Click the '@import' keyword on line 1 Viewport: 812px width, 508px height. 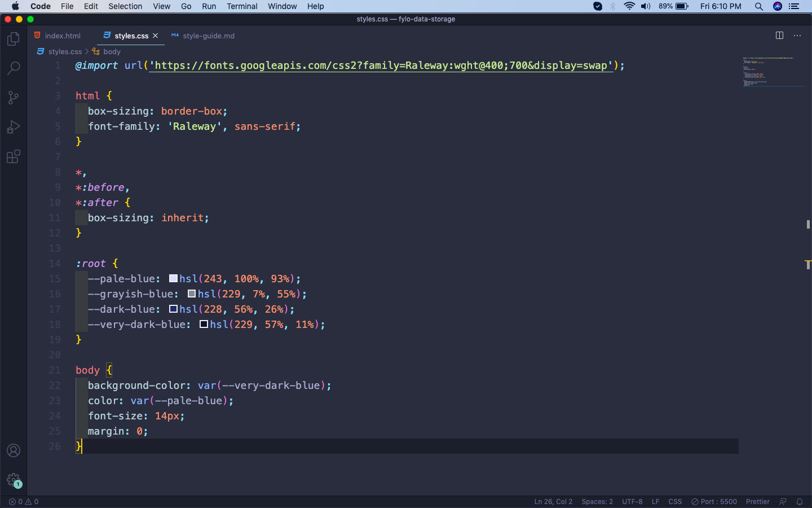tap(97, 65)
